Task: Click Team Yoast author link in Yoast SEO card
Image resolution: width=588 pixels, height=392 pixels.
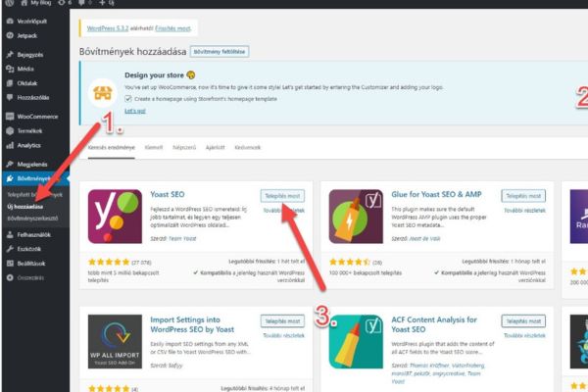Action: [x=182, y=238]
